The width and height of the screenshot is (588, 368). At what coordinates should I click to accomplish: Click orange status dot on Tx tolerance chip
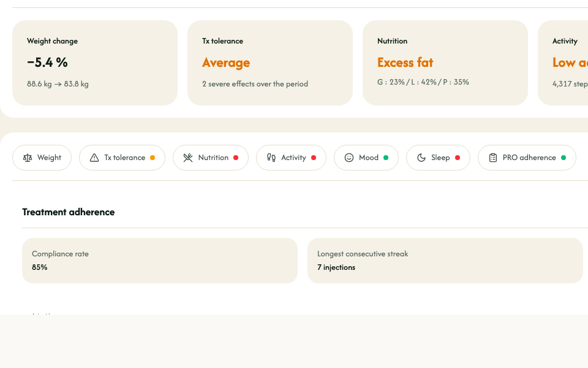[x=153, y=158]
